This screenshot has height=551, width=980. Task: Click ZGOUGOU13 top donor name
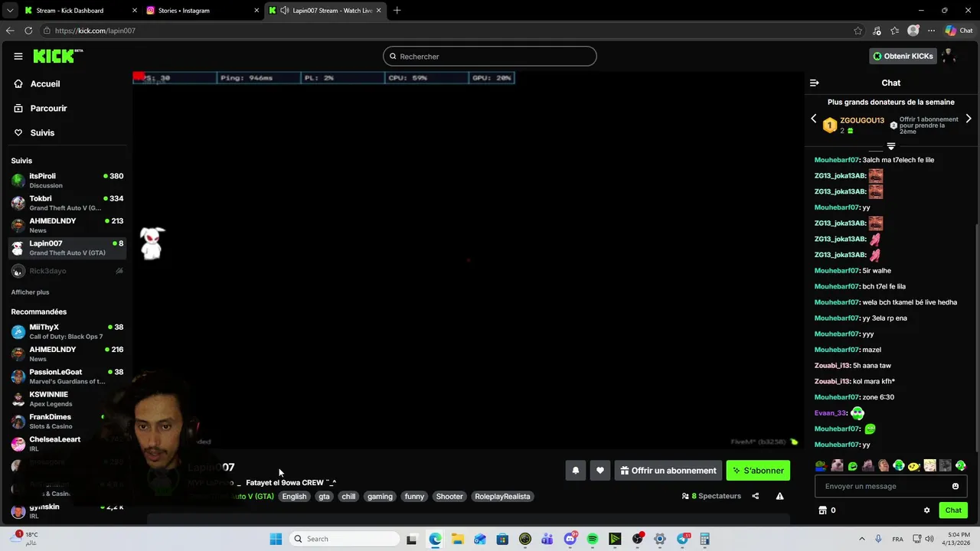pyautogui.click(x=862, y=121)
